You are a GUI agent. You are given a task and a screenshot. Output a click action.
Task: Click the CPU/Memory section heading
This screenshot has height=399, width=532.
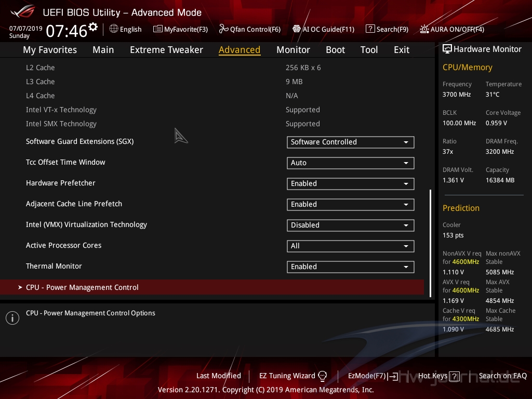[x=467, y=67]
